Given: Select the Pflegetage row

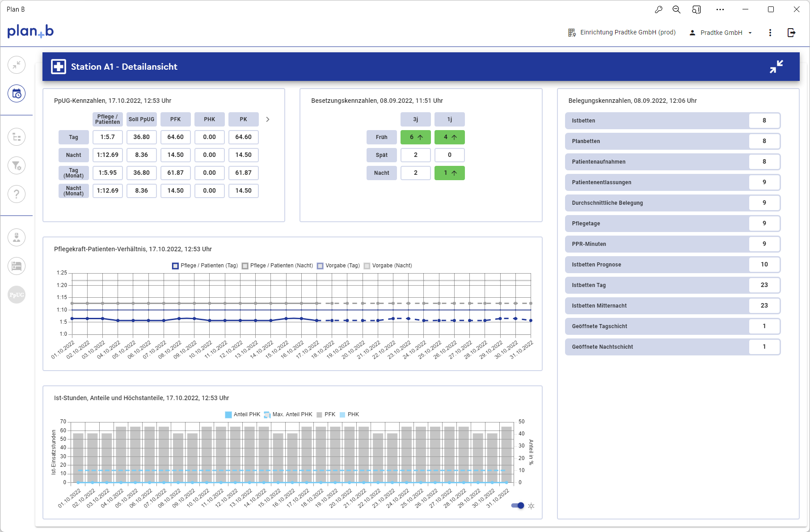Looking at the screenshot, I should tap(673, 224).
